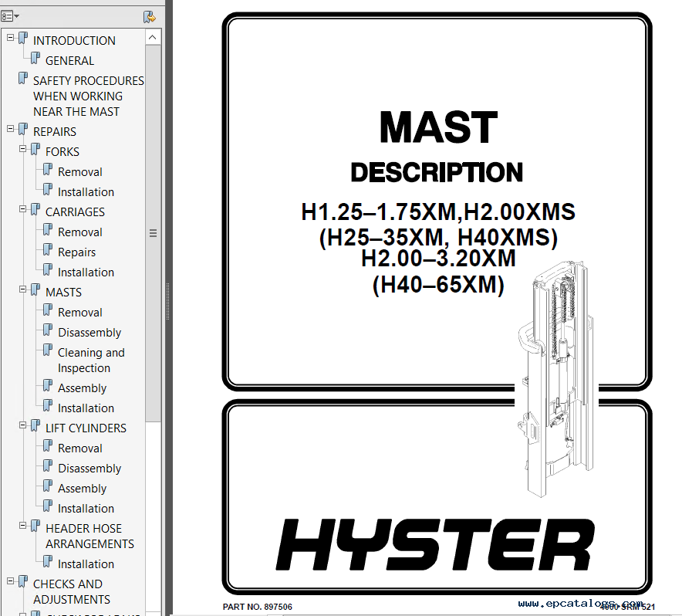Open the Removal bookmark under MASTS
Image resolution: width=682 pixels, height=616 pixels.
point(80,313)
